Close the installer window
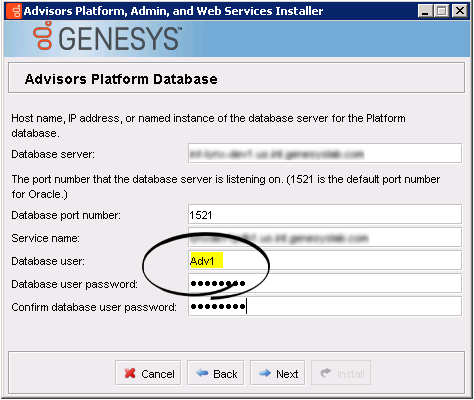This screenshot has width=474, height=400. tap(460, 11)
